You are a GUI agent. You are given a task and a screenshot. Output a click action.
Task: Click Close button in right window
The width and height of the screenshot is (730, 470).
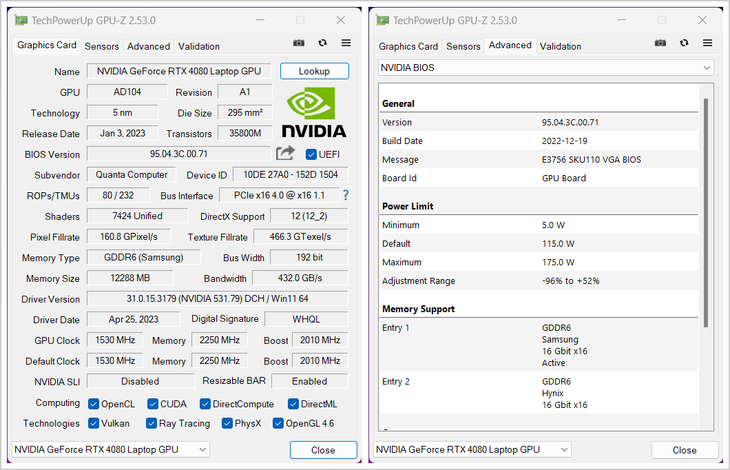point(684,450)
